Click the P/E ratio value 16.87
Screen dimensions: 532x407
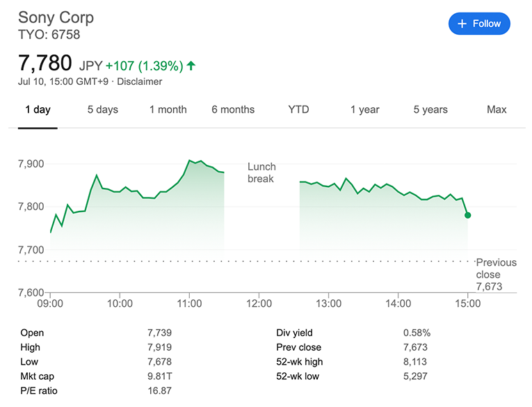[x=159, y=391]
